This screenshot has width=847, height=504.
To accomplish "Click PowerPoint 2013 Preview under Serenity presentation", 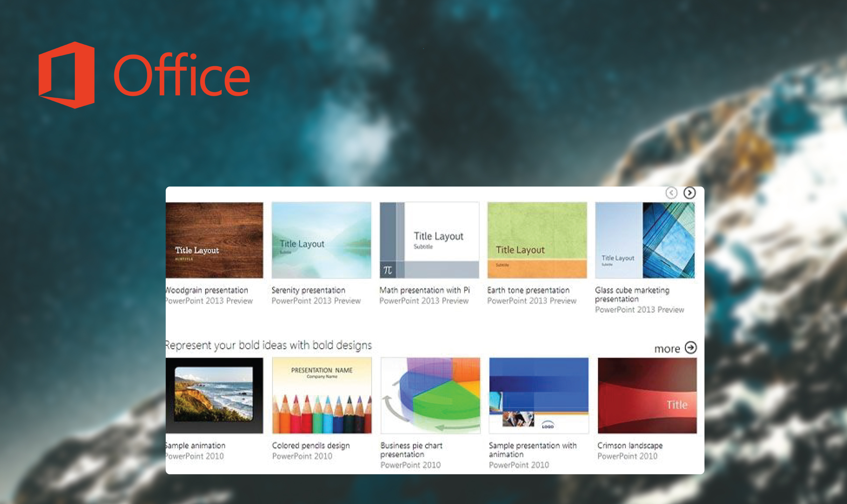I will (316, 301).
